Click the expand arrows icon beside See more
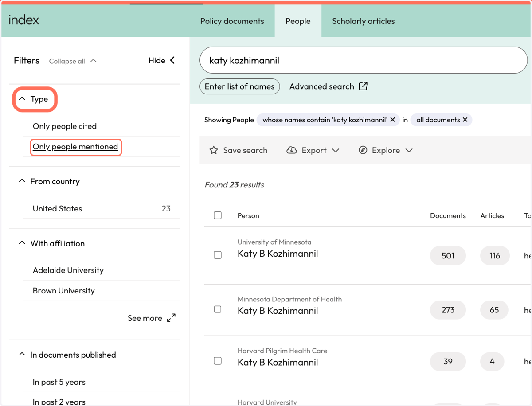This screenshot has width=532, height=406. 171,318
